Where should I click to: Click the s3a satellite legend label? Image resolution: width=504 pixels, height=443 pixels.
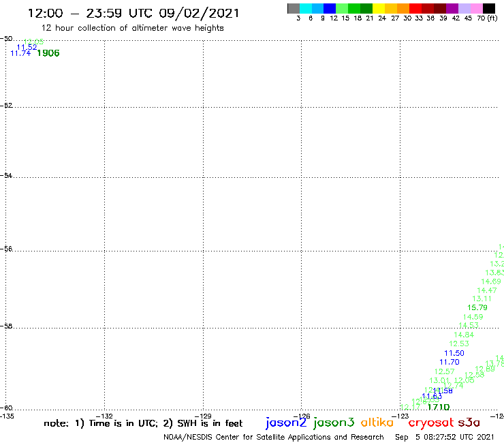469,423
